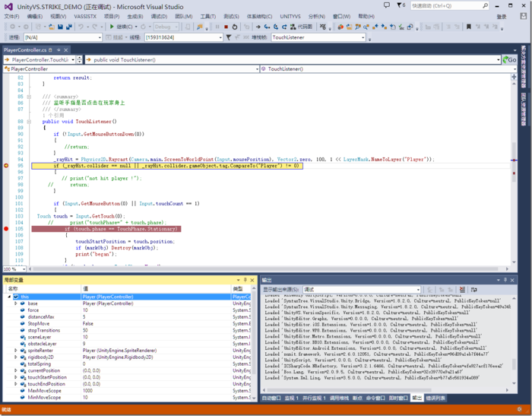Click the red Stop Debugging icon

click(226, 27)
